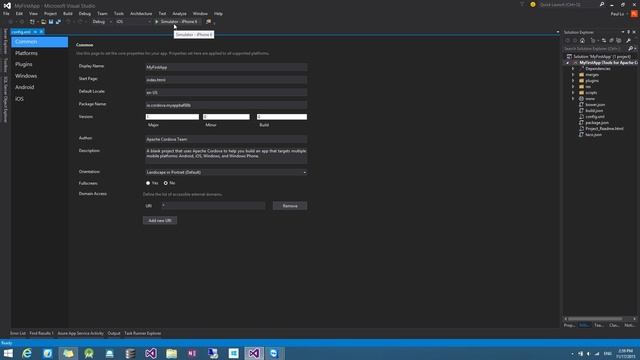This screenshot has width=640, height=360.
Task: Open the Project menu
Action: 50,13
